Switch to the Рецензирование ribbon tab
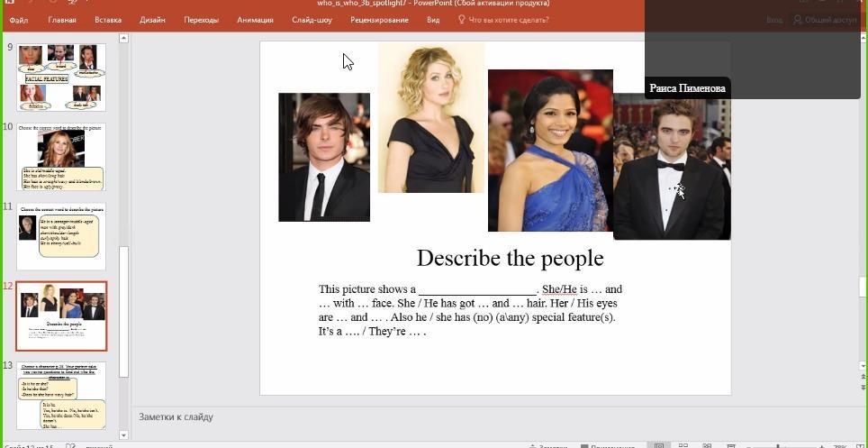 [379, 20]
